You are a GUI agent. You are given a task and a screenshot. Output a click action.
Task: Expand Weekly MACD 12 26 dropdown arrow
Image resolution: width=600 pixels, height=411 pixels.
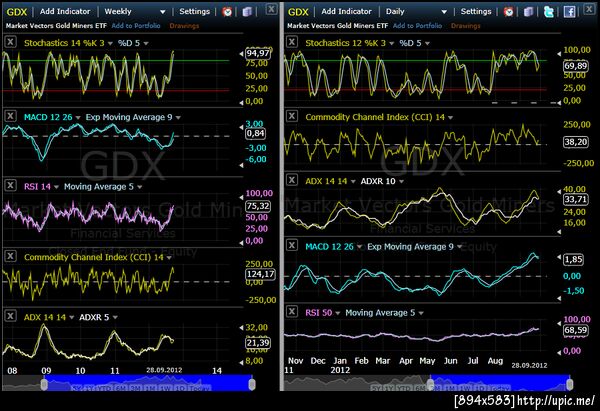tap(78, 118)
